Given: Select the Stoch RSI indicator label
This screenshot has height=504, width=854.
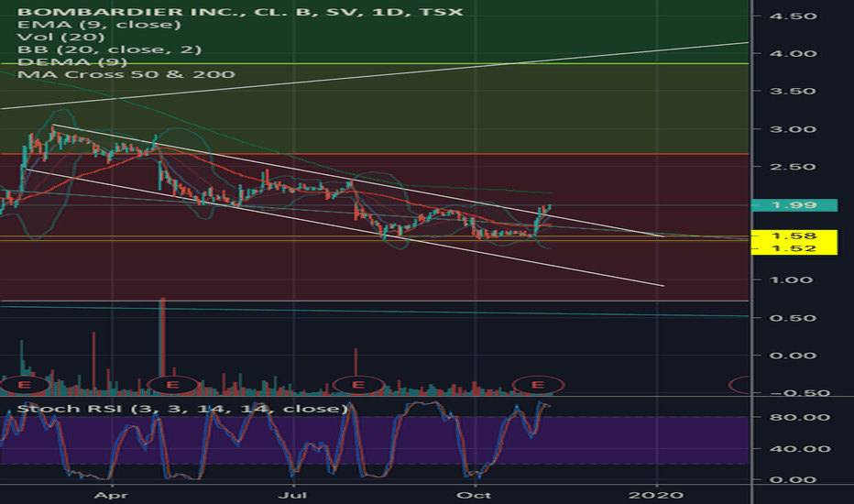Looking at the screenshot, I should point(182,408).
